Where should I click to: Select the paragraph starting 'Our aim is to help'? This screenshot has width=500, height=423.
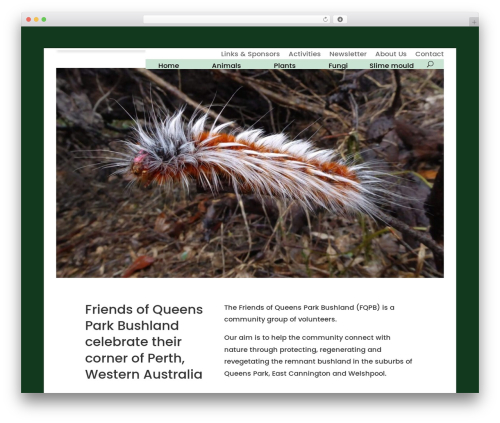318,355
